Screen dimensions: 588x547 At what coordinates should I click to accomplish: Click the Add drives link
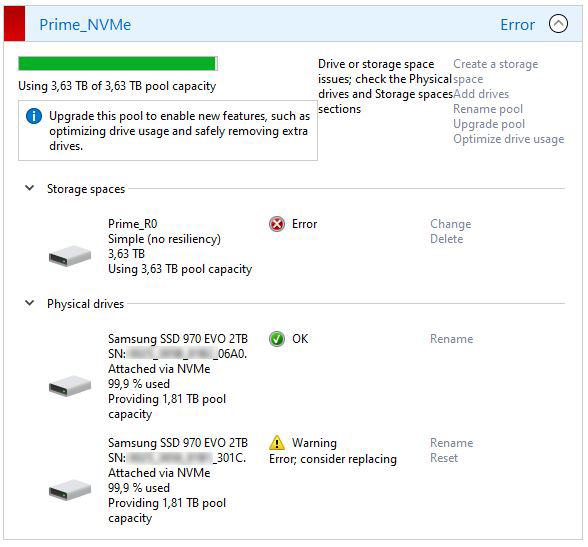click(481, 94)
